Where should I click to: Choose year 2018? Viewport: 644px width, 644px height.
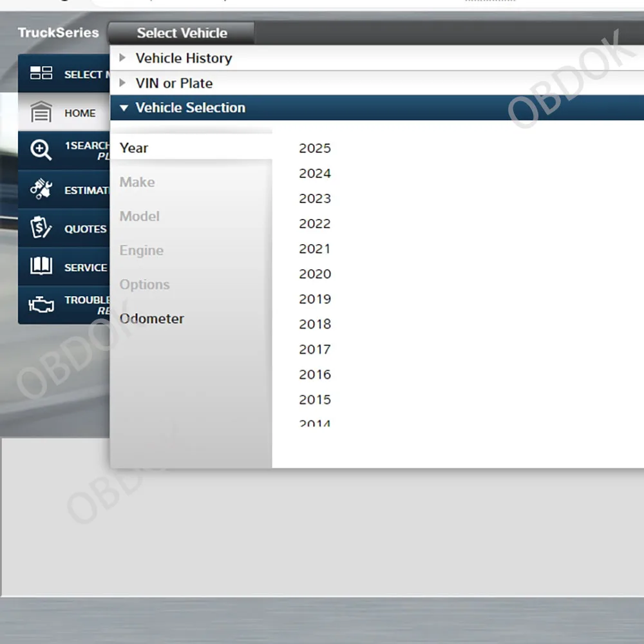click(315, 324)
